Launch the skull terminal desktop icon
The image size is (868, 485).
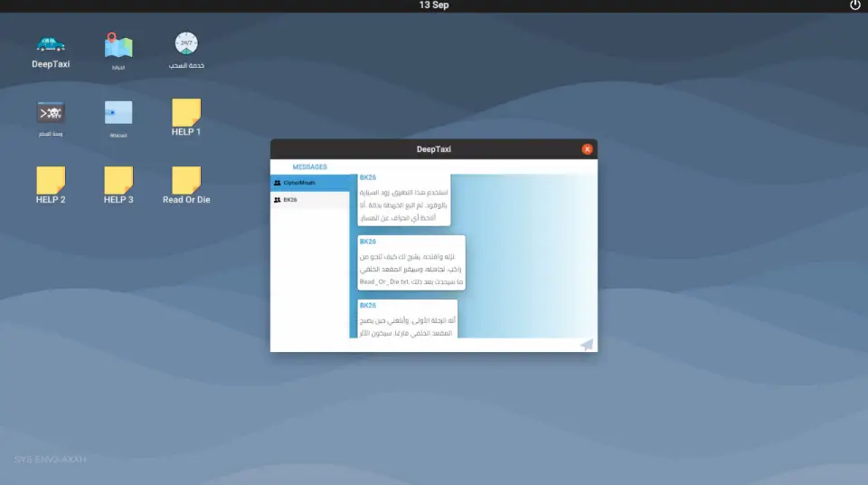(51, 113)
